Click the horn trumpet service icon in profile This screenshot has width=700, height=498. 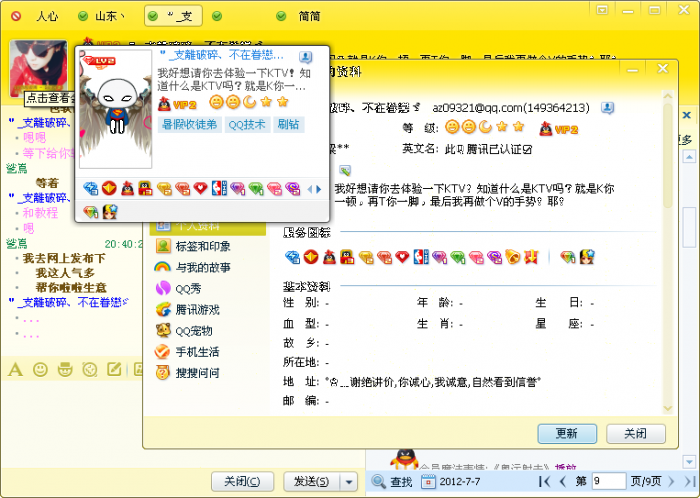[512, 257]
